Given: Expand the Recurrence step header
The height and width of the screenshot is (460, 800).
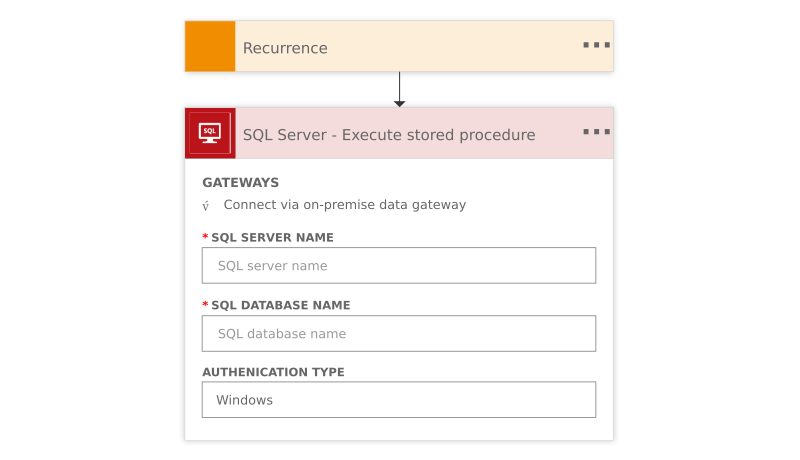Looking at the screenshot, I should point(399,46).
